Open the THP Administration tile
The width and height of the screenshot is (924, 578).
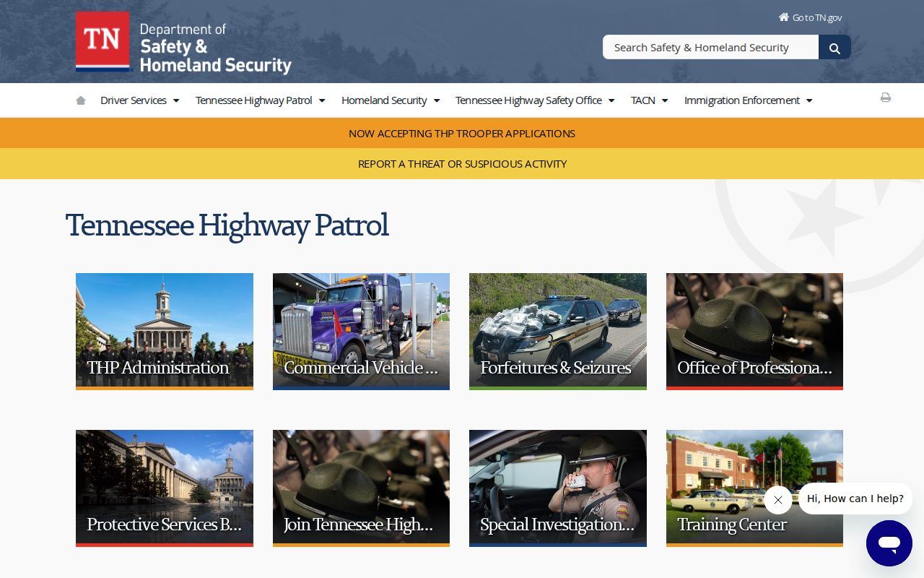[165, 332]
